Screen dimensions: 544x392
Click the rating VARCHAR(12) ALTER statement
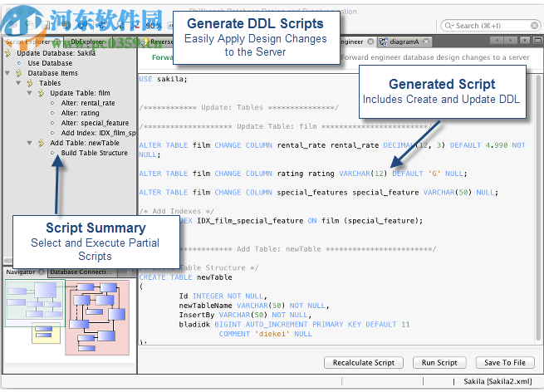click(x=303, y=174)
